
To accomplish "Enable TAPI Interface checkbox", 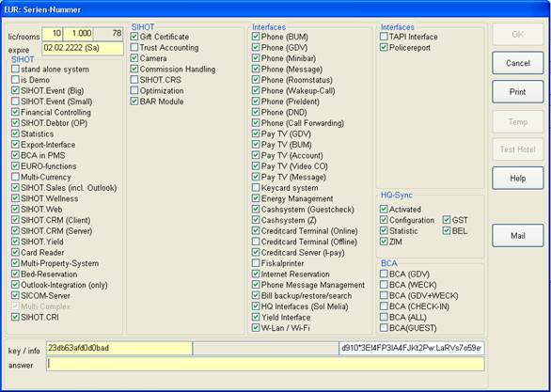I will (x=384, y=37).
